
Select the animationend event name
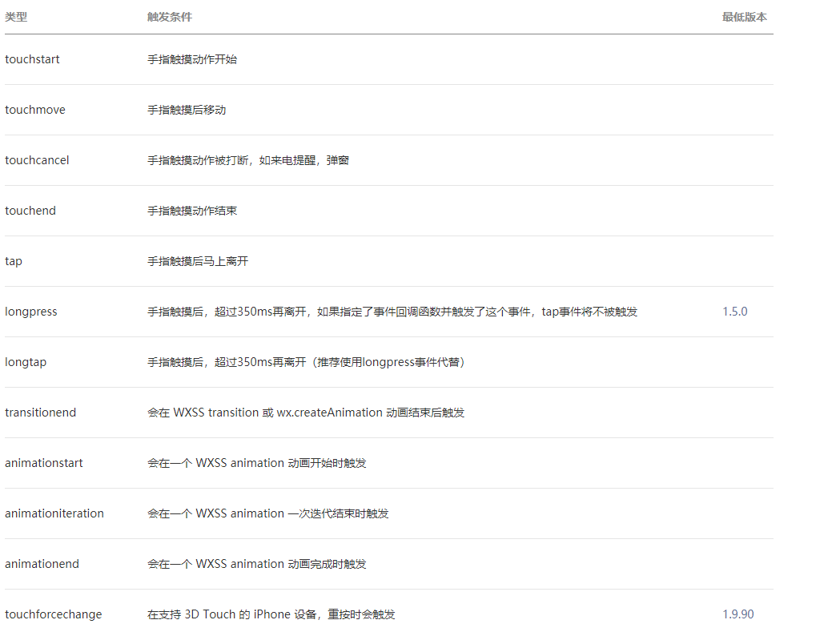tap(42, 564)
